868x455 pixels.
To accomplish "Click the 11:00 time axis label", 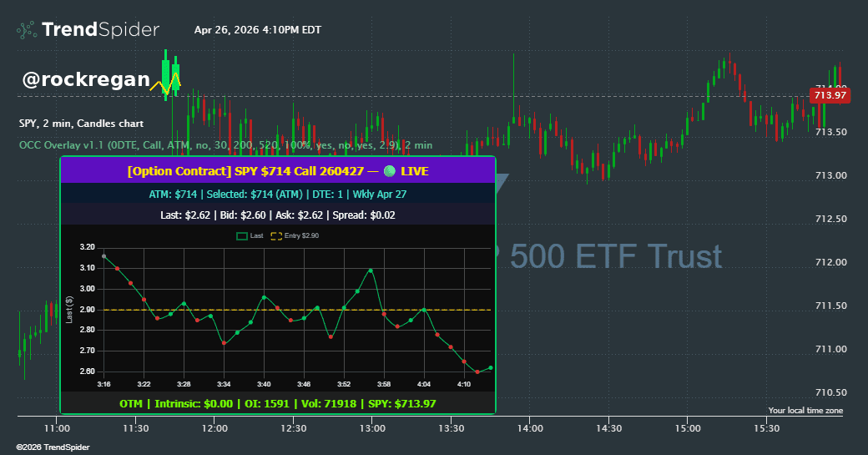I will click(x=57, y=428).
